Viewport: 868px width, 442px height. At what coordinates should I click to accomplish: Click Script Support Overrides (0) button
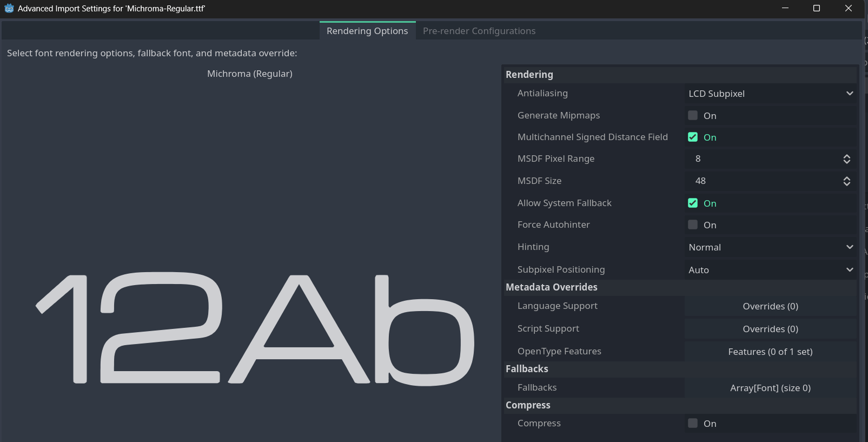coord(770,329)
